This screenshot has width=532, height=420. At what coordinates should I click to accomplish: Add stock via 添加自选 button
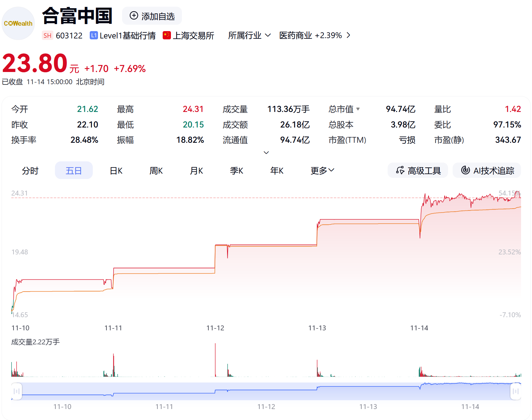pyautogui.click(x=152, y=16)
